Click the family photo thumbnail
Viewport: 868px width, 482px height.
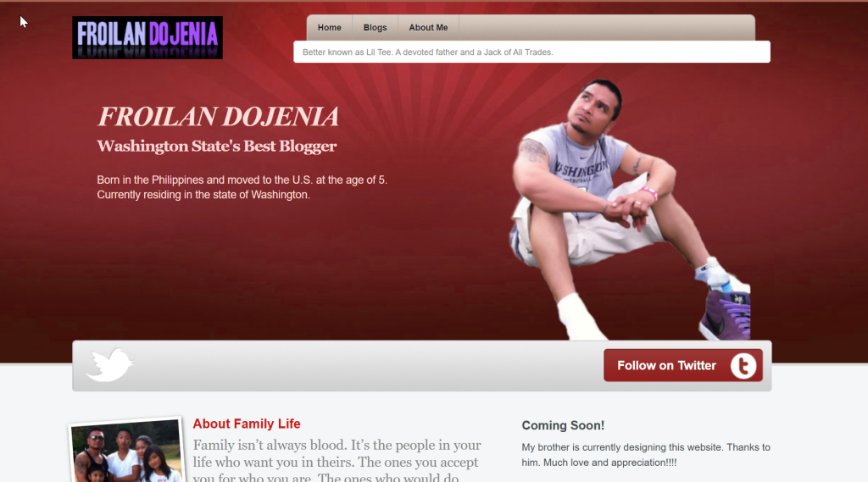coord(127,451)
